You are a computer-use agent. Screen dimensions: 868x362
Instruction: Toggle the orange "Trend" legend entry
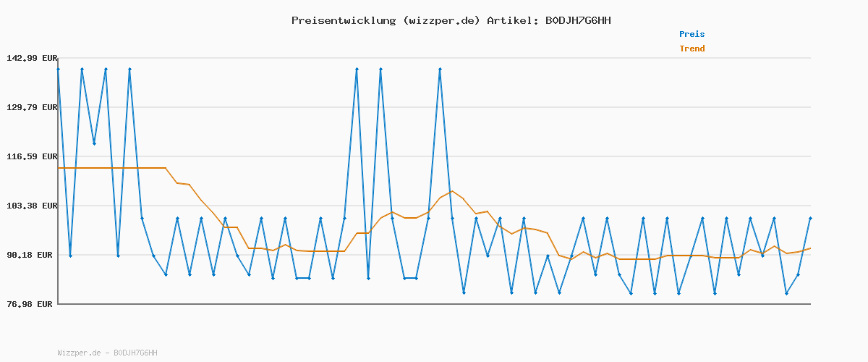pyautogui.click(x=692, y=49)
